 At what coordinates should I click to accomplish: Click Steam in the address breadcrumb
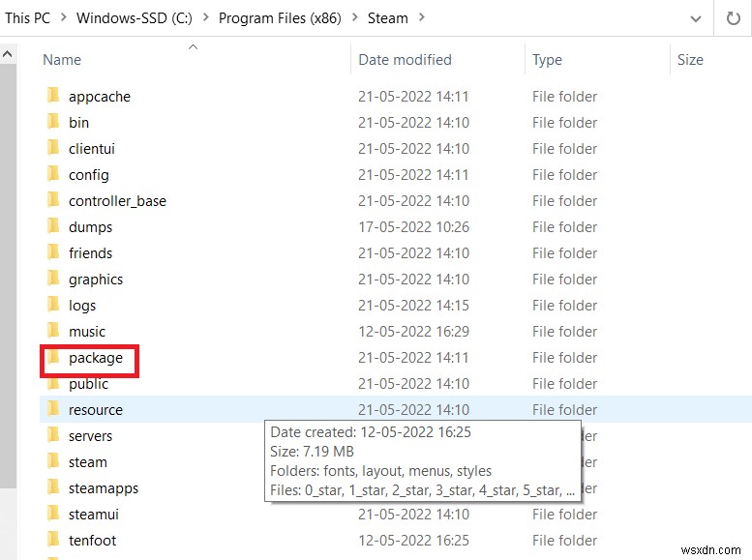tap(387, 18)
